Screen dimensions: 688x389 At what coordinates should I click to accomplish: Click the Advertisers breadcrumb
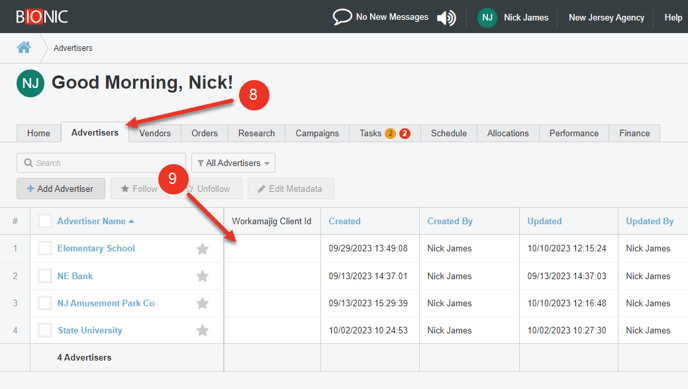coord(73,48)
